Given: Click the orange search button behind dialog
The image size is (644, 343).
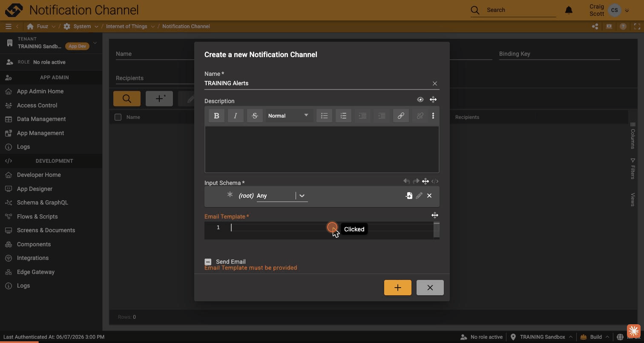Looking at the screenshot, I should [127, 98].
